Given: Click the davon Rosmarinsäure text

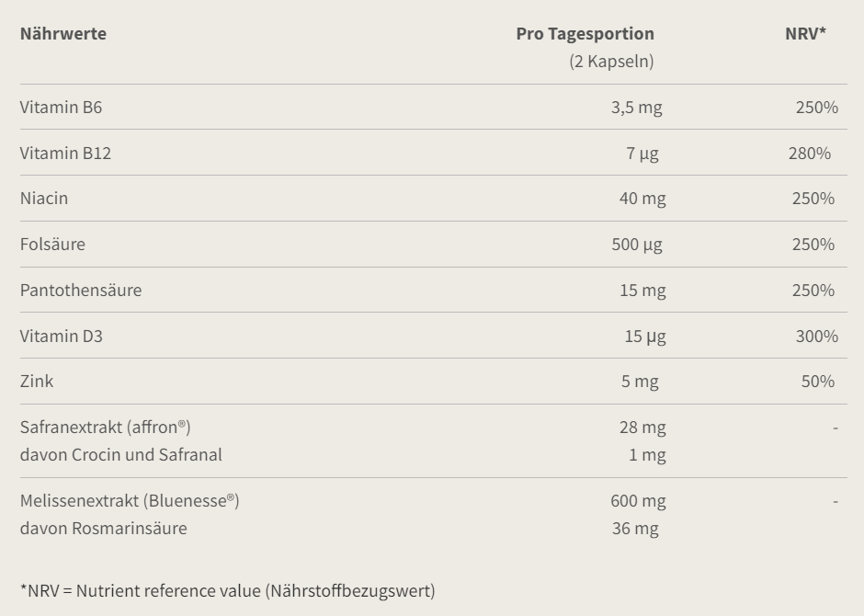Looking at the screenshot, I should pyautogui.click(x=103, y=529).
